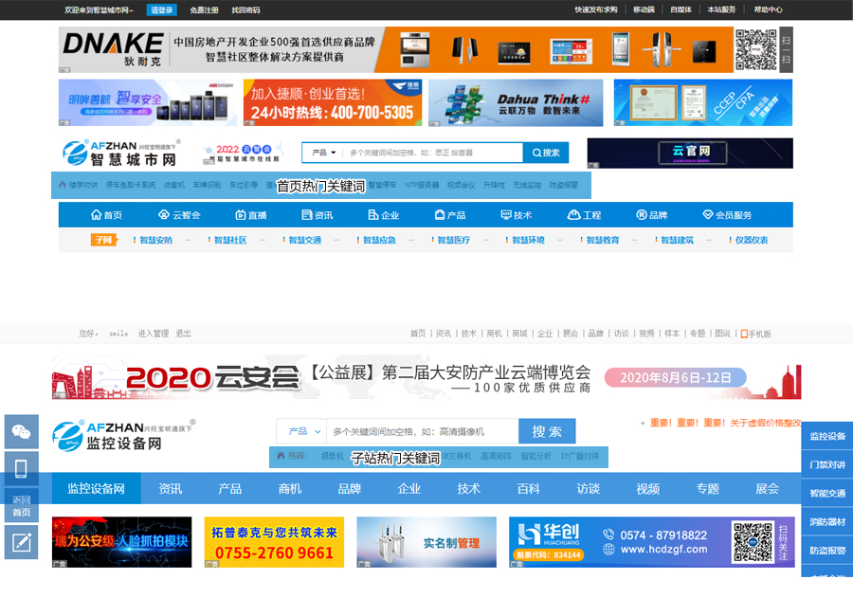Expand the 产品 dropdown in 监控设备网 search
853x616 pixels.
tap(304, 431)
